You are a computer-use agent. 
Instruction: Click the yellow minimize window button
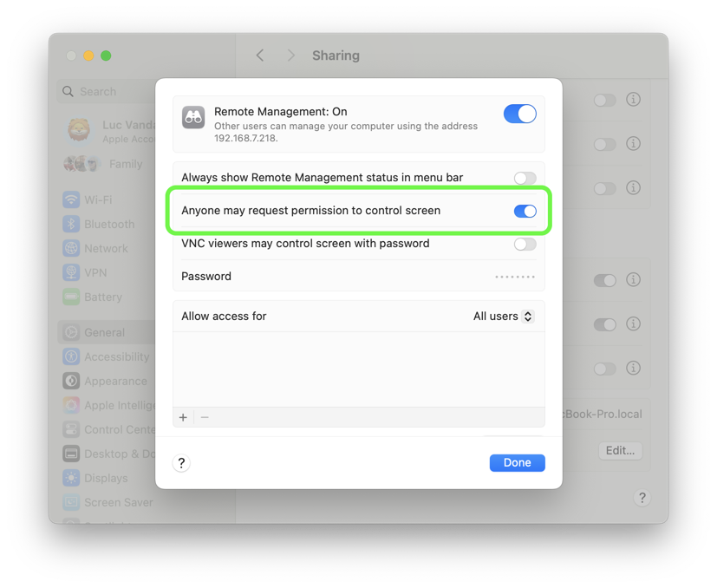tap(88, 56)
